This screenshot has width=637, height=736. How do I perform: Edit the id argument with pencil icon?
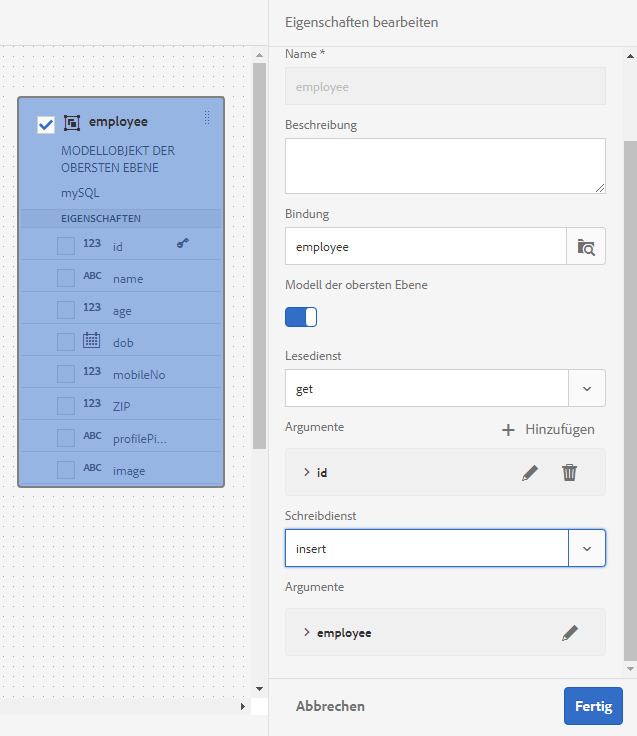(x=530, y=473)
